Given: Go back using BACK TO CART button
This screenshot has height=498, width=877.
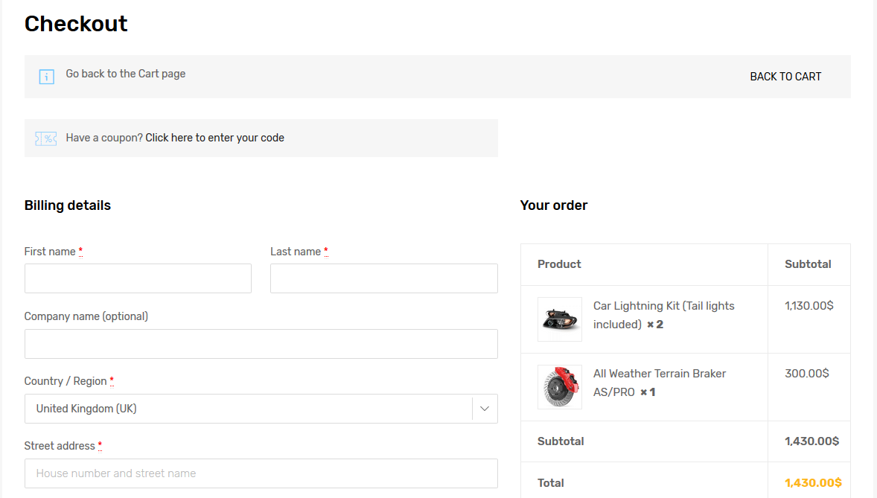Looking at the screenshot, I should pos(785,77).
